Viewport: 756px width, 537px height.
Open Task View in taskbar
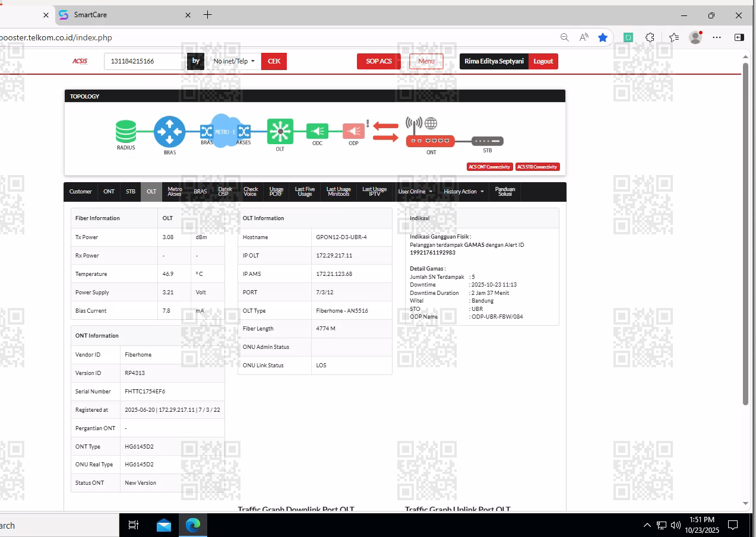[134, 525]
